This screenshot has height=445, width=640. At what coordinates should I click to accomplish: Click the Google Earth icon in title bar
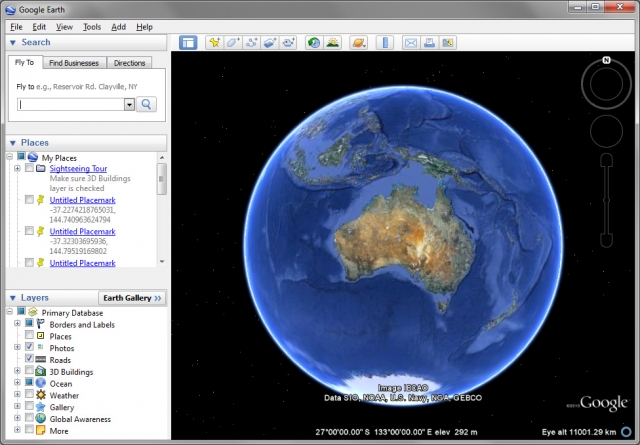pyautogui.click(x=11, y=9)
